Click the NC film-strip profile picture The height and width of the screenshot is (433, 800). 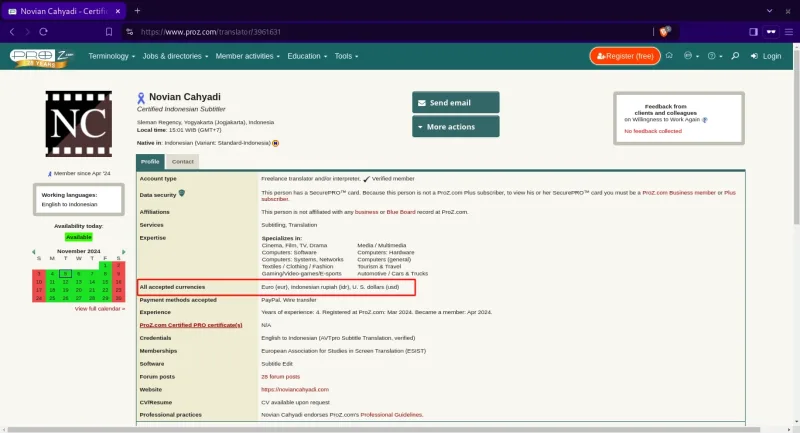(x=79, y=123)
